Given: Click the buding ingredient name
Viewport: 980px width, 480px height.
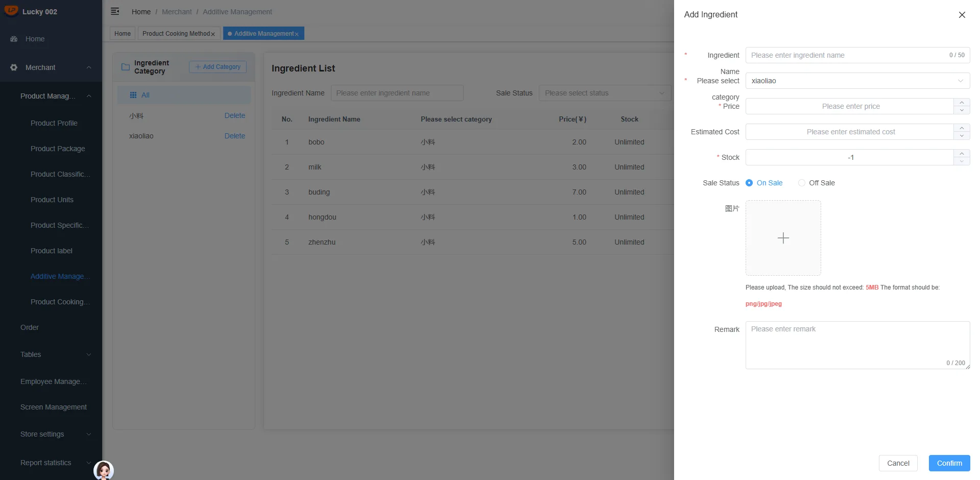Looking at the screenshot, I should point(319,192).
